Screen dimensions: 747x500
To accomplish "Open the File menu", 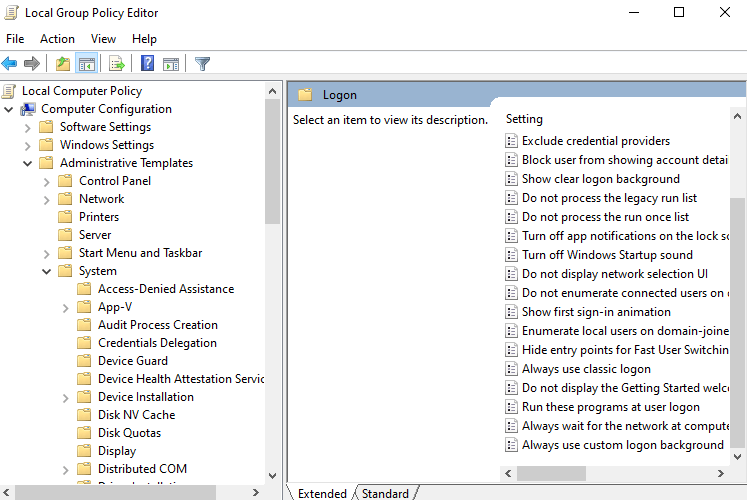I will point(15,39).
